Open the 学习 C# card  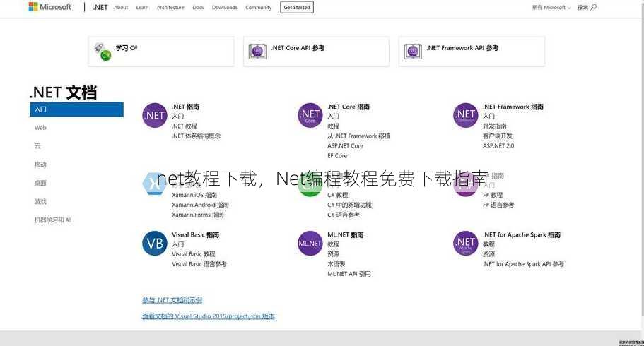point(161,52)
